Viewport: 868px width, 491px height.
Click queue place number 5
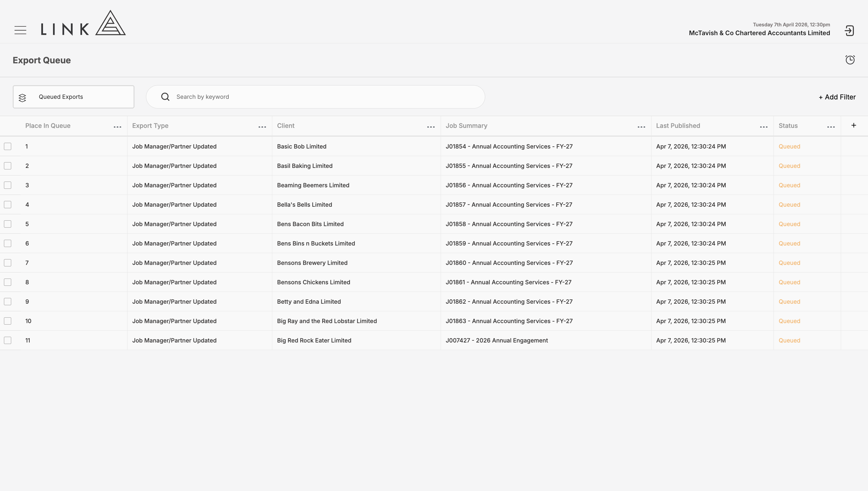pyautogui.click(x=27, y=224)
